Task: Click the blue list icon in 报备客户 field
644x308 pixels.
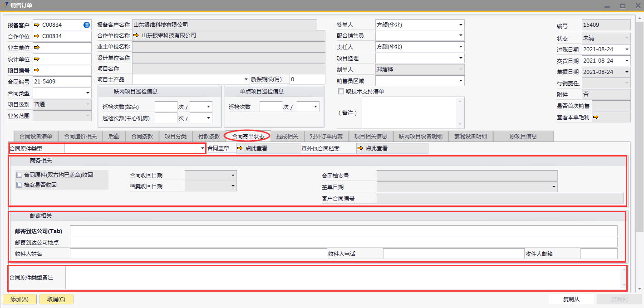Action: [87, 25]
